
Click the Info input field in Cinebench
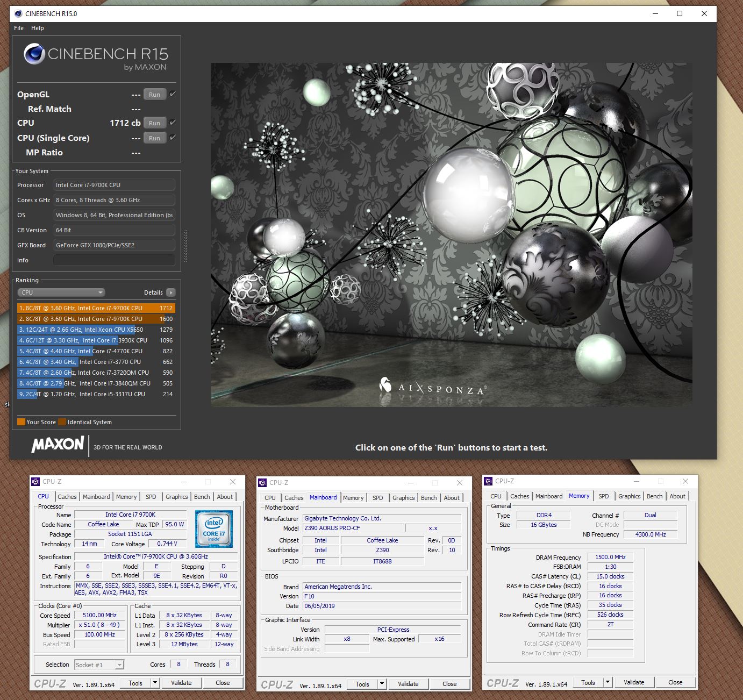click(x=114, y=260)
